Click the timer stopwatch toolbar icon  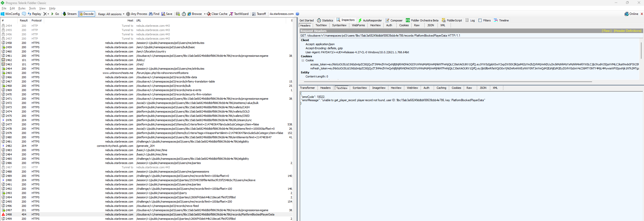tap(184, 14)
